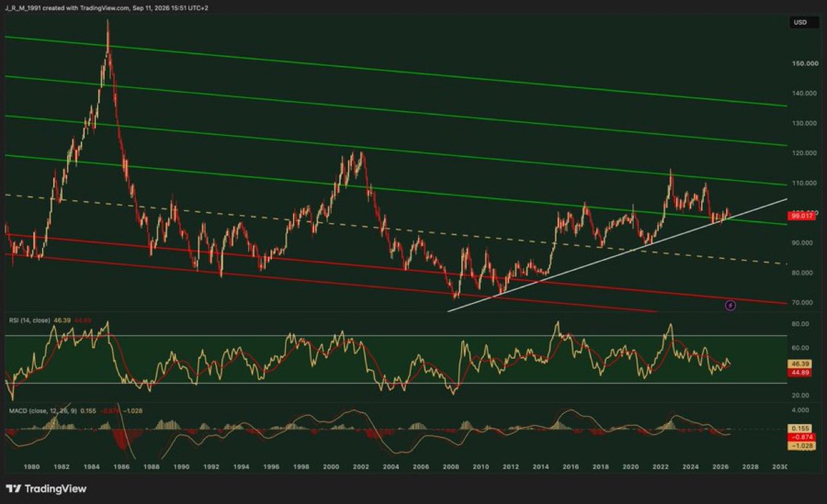This screenshot has width=827, height=504.
Task: Click the 2022 label on time axis
Action: pyautogui.click(x=660, y=466)
